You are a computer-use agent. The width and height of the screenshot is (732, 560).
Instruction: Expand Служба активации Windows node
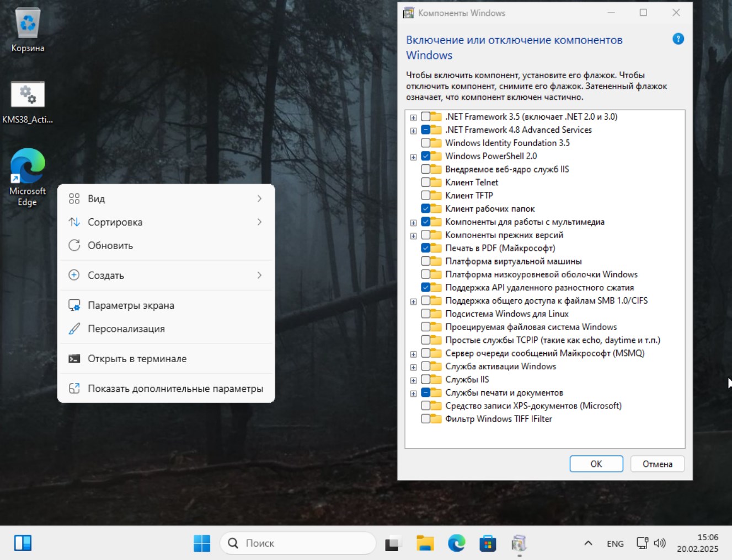coord(413,367)
